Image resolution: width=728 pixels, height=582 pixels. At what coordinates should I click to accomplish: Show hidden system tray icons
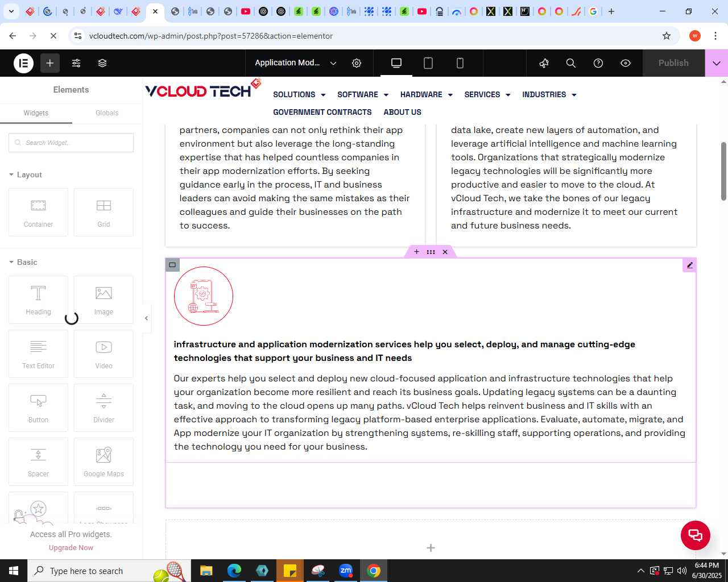coord(641,571)
